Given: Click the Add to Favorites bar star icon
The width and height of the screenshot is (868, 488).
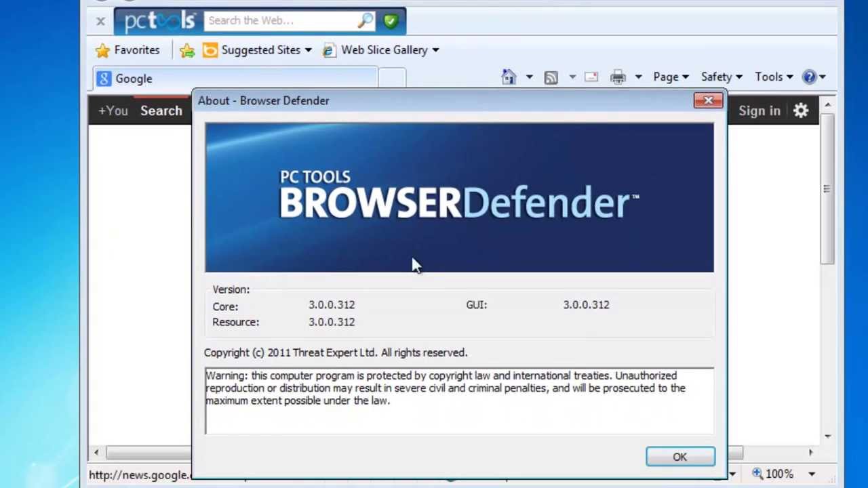Looking at the screenshot, I should (187, 50).
